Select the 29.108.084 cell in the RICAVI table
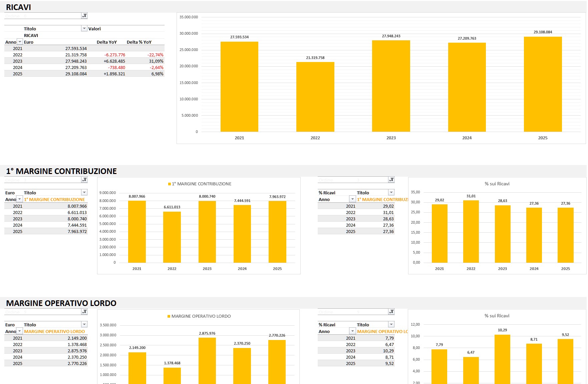 (x=76, y=74)
